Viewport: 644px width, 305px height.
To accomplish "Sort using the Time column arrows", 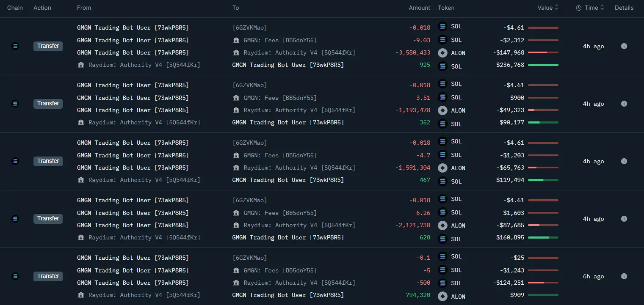I will click(x=602, y=8).
